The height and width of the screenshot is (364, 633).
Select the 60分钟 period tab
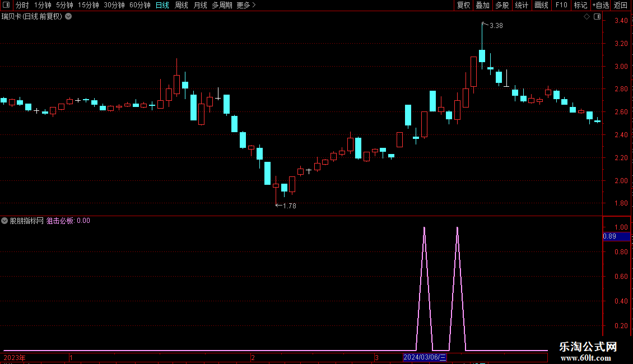139,5
